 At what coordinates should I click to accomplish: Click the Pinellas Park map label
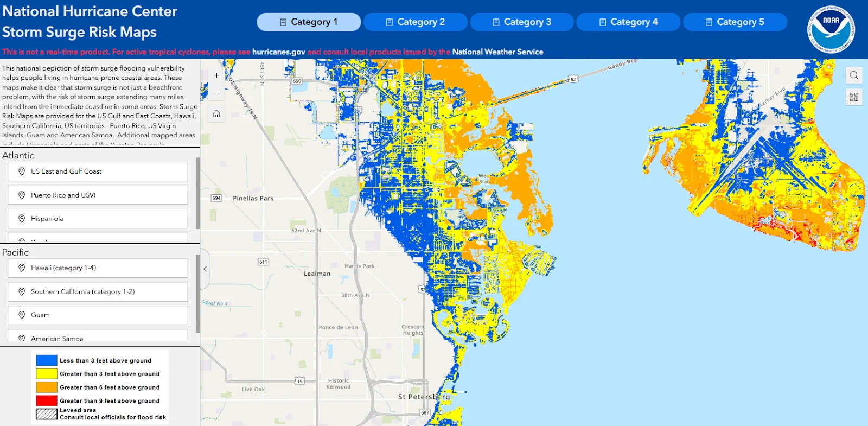tap(253, 199)
